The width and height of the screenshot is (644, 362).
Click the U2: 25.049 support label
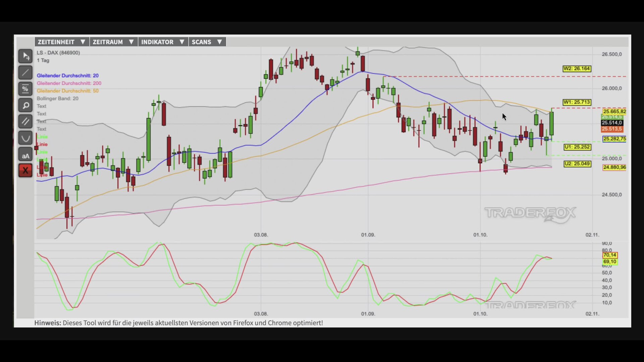pos(577,164)
